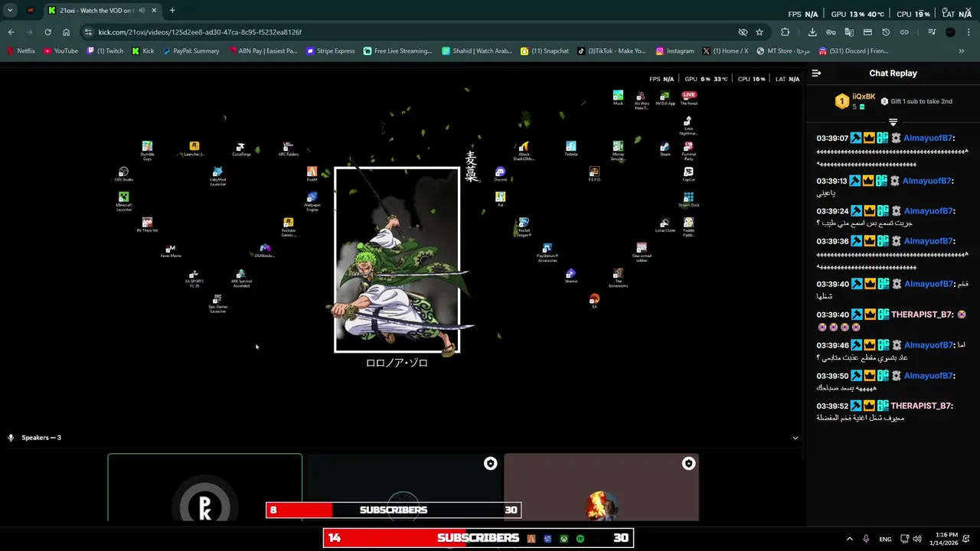Viewport: 980px width, 551px height.
Task: Open the YouTube bookmark
Action: click(x=60, y=51)
